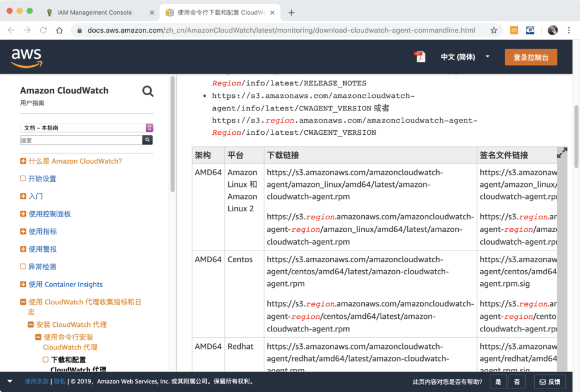This screenshot has width=580, height=392.
Task: View site info via the lock icon
Action: click(79, 31)
